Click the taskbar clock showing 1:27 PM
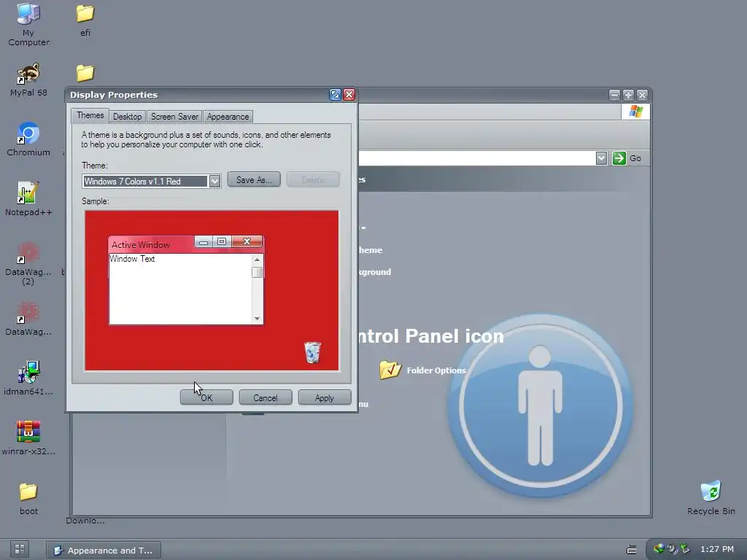The width and height of the screenshot is (747, 560). pos(717,549)
